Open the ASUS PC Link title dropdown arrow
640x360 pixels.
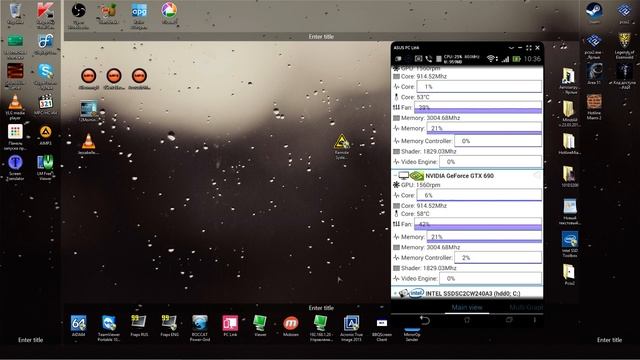(x=511, y=48)
